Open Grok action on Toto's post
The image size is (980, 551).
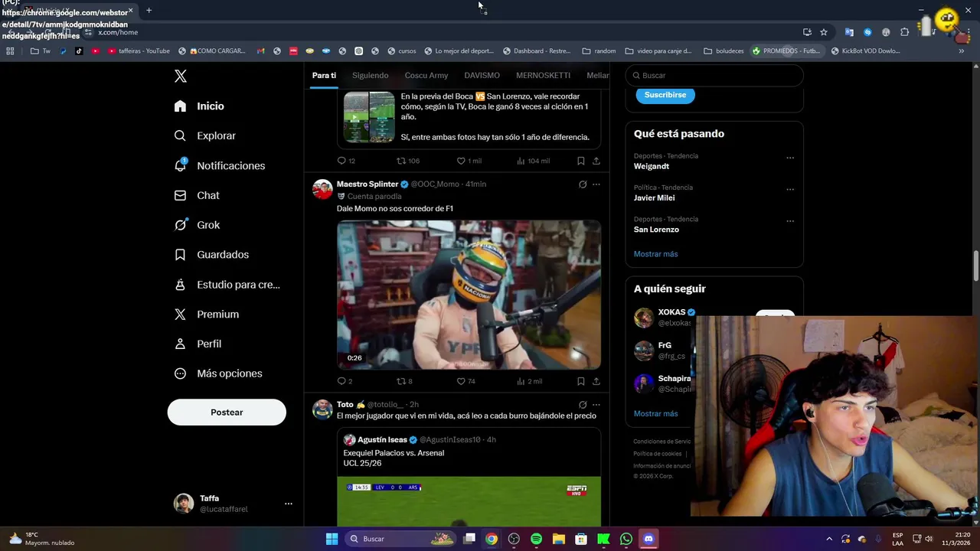(583, 405)
